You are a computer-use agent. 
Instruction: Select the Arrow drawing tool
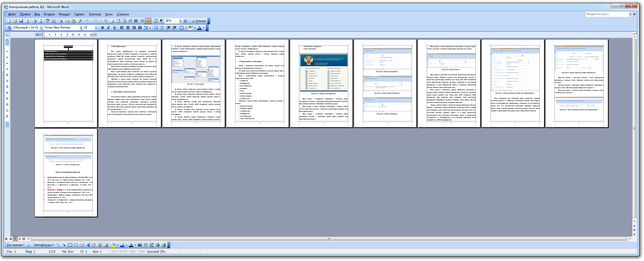coord(64,245)
